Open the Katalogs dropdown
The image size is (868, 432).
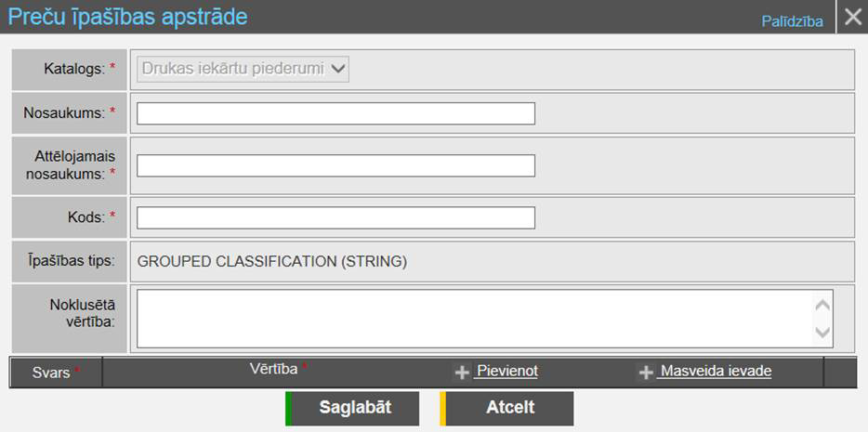click(243, 69)
